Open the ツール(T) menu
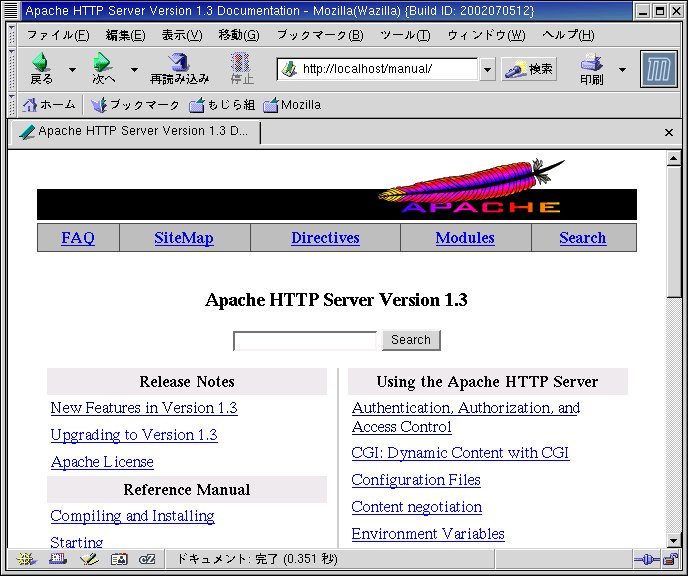This screenshot has height=576, width=688. click(x=405, y=35)
